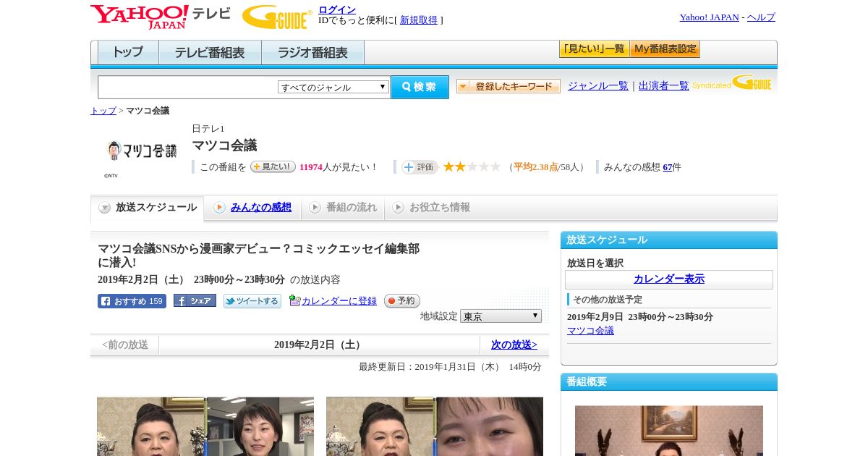Open the ヘルプ link
The image size is (868, 456).
pyautogui.click(x=761, y=17)
